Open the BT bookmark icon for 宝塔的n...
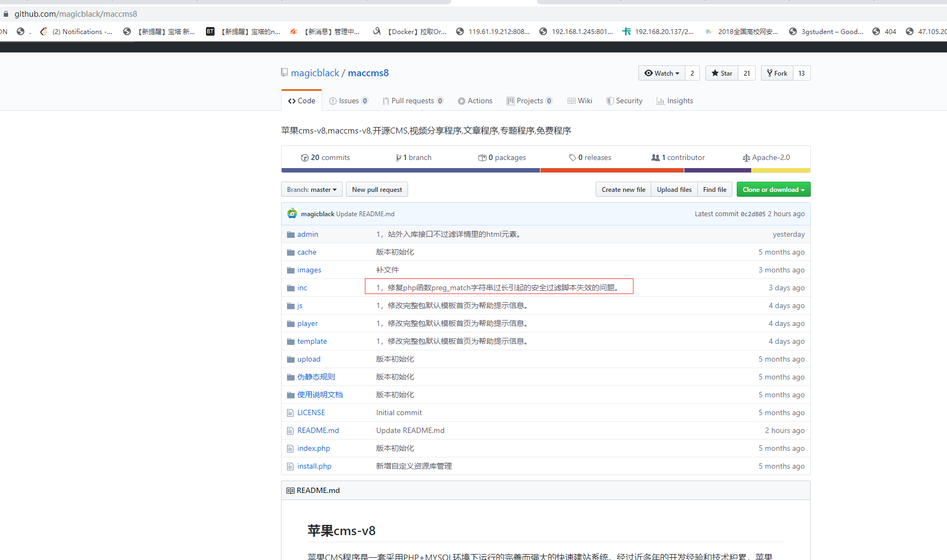The width and height of the screenshot is (947, 560). point(210,31)
